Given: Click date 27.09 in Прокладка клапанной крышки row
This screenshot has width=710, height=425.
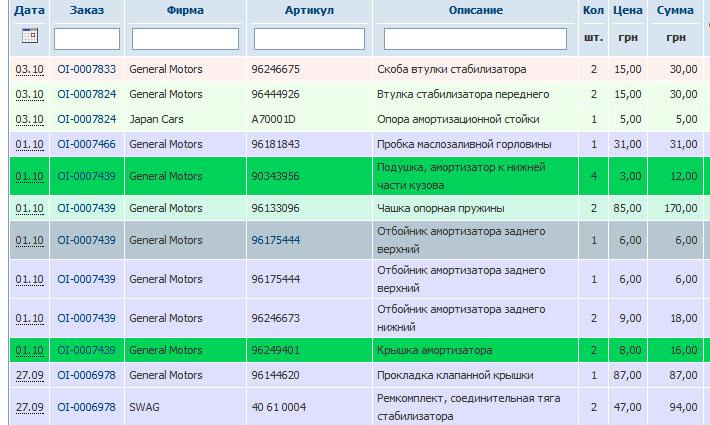Looking at the screenshot, I should (x=29, y=375).
